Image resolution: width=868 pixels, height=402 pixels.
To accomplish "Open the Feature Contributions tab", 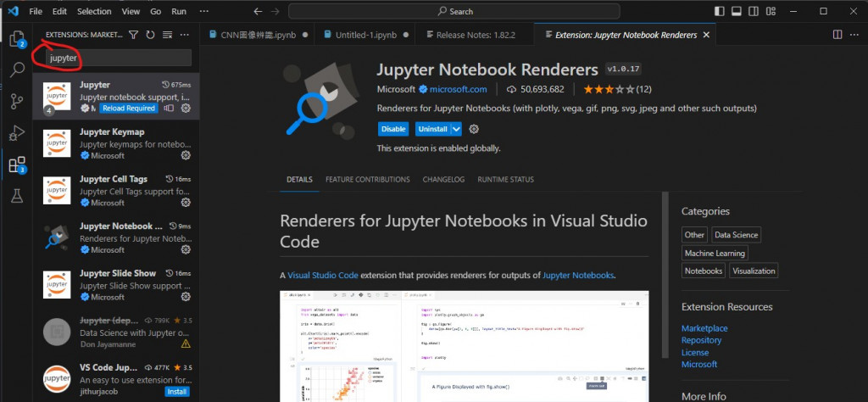I will pyautogui.click(x=368, y=180).
